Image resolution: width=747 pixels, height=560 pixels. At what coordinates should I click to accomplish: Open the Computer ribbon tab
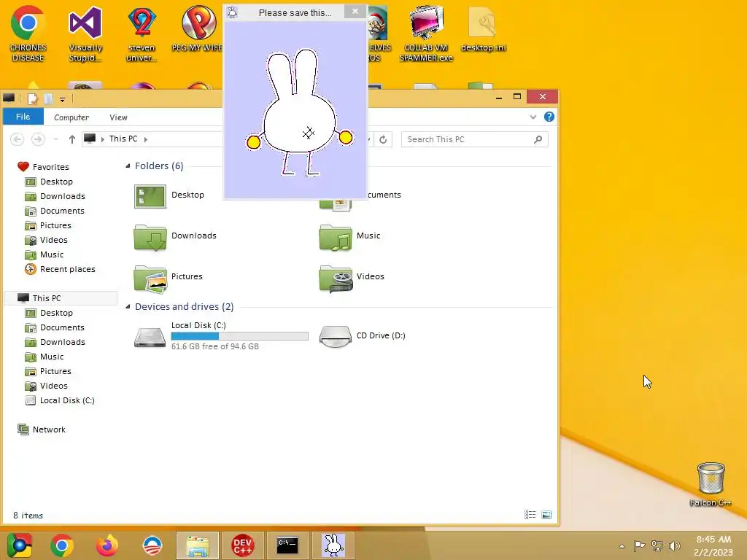71,117
